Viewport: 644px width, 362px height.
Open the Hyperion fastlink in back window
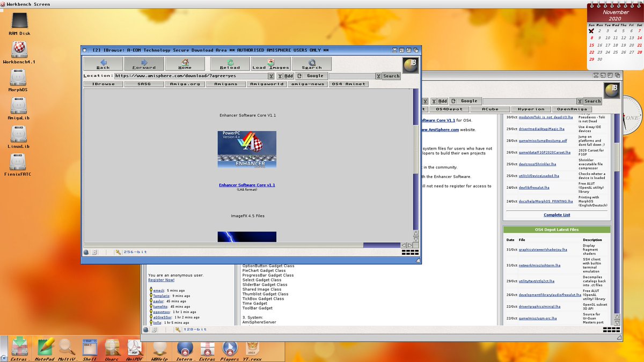click(531, 109)
